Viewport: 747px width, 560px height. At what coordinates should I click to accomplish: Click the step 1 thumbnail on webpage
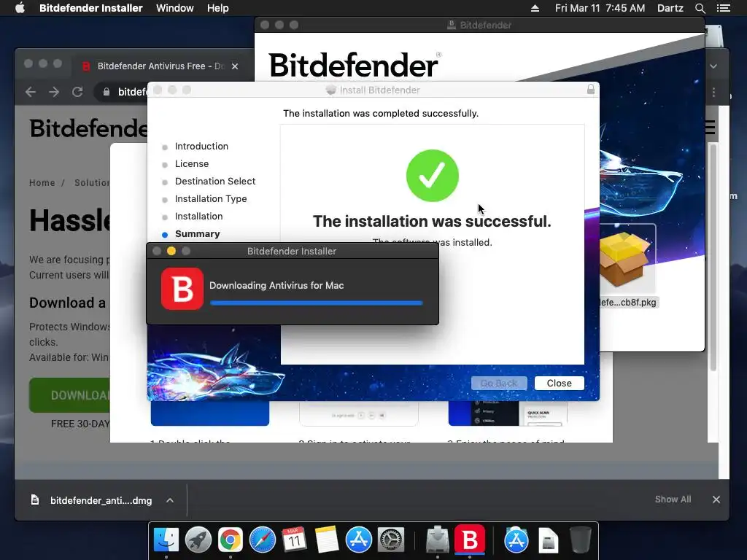[210, 413]
